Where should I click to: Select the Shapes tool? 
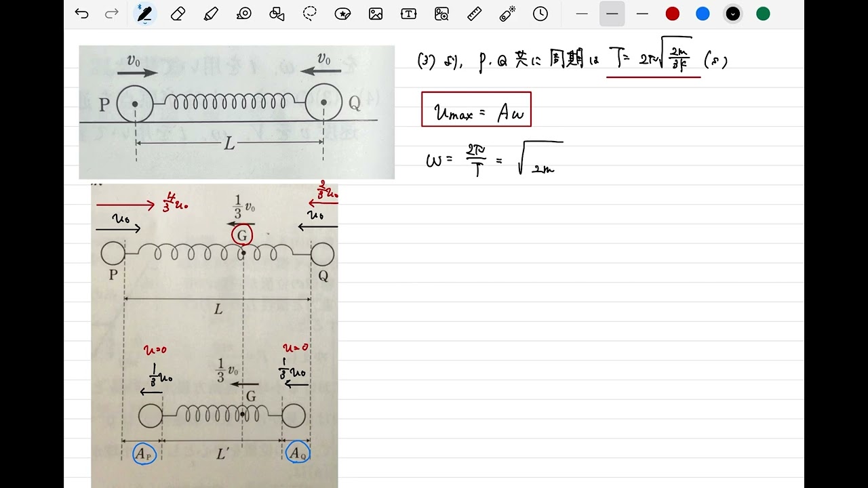277,14
